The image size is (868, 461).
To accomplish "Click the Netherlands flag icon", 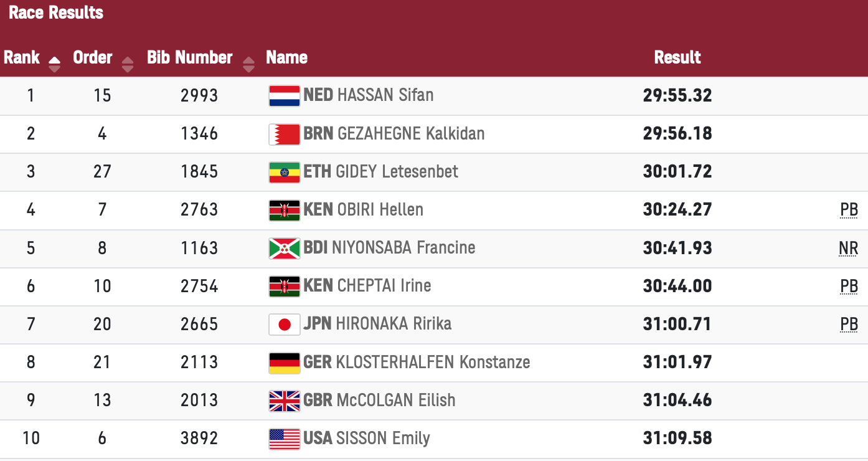I will [x=284, y=96].
